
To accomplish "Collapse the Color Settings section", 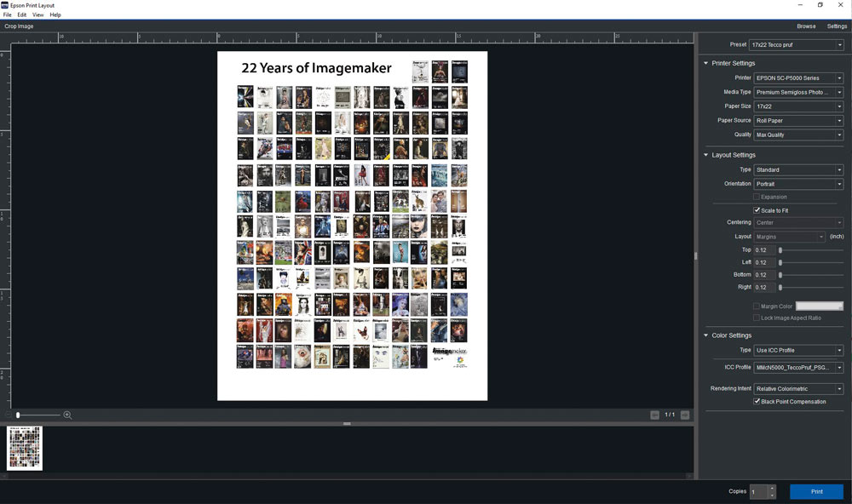I will 705,335.
